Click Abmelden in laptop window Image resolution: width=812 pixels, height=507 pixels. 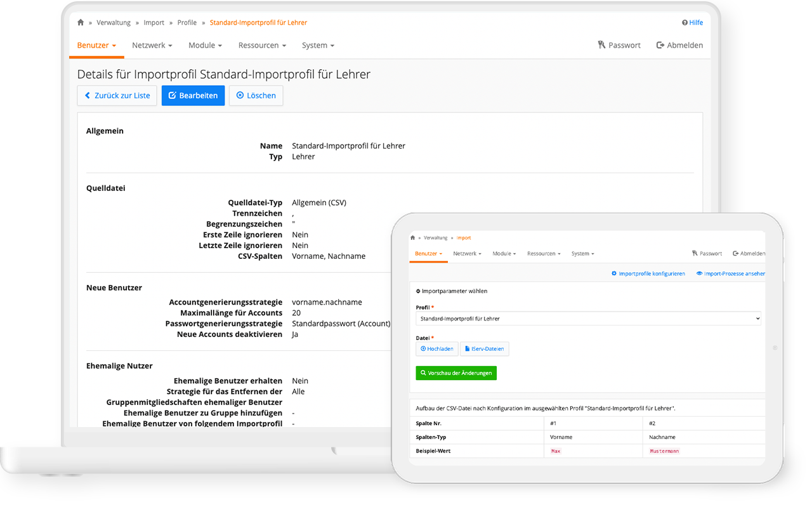click(679, 45)
